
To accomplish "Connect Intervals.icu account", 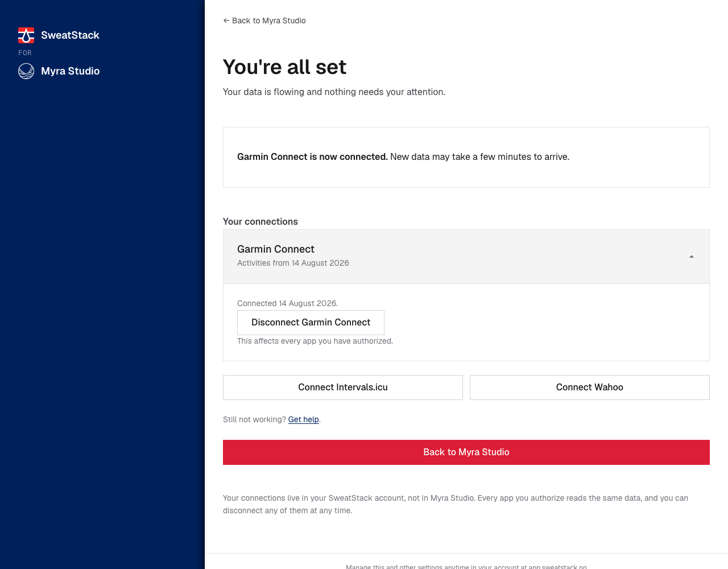I will [x=343, y=387].
